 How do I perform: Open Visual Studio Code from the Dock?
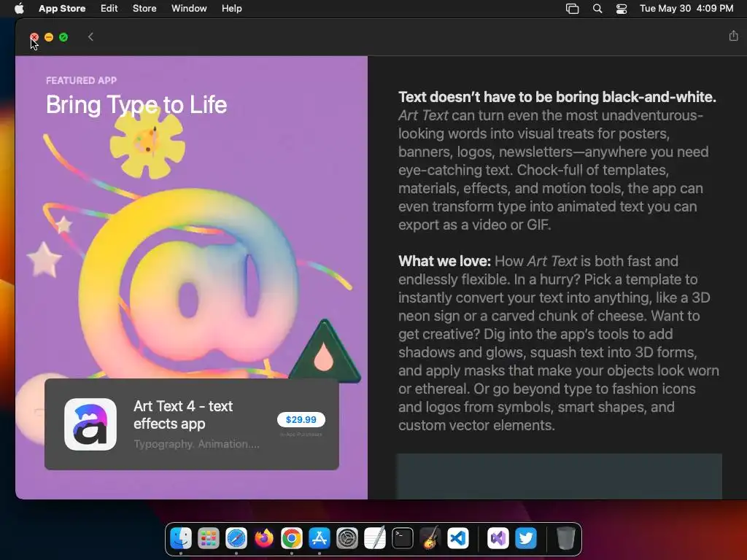tap(458, 539)
